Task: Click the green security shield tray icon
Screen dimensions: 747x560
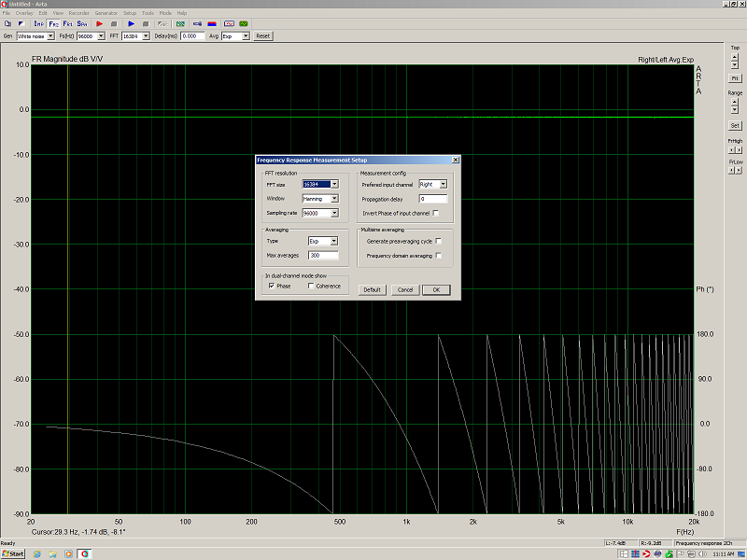Action: tap(669, 553)
